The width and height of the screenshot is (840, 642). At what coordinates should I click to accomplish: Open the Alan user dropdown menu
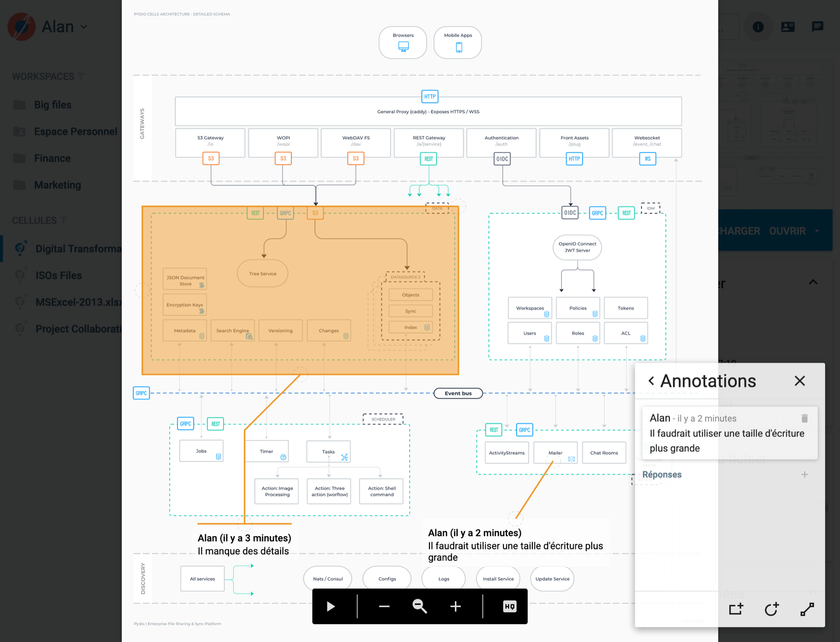pos(65,27)
